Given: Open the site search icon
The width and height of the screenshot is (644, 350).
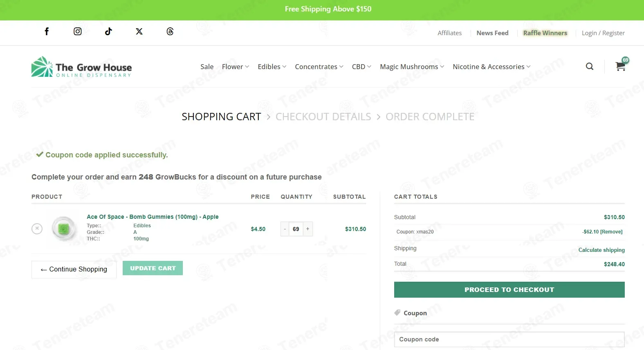Looking at the screenshot, I should pos(590,66).
